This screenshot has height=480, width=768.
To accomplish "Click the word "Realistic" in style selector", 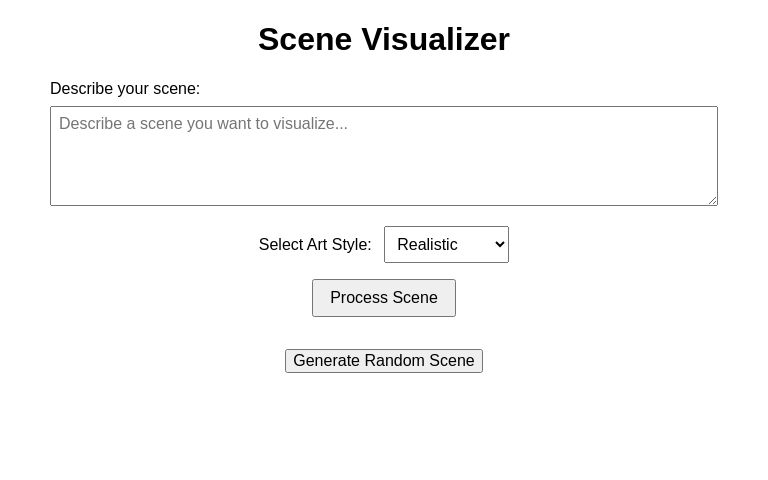I will [x=427, y=245].
